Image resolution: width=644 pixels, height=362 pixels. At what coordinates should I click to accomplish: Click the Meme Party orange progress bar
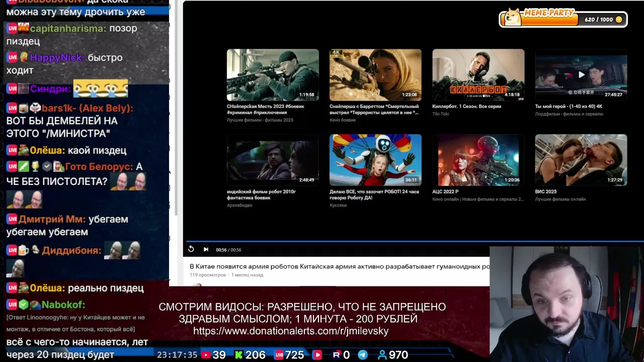[549, 21]
